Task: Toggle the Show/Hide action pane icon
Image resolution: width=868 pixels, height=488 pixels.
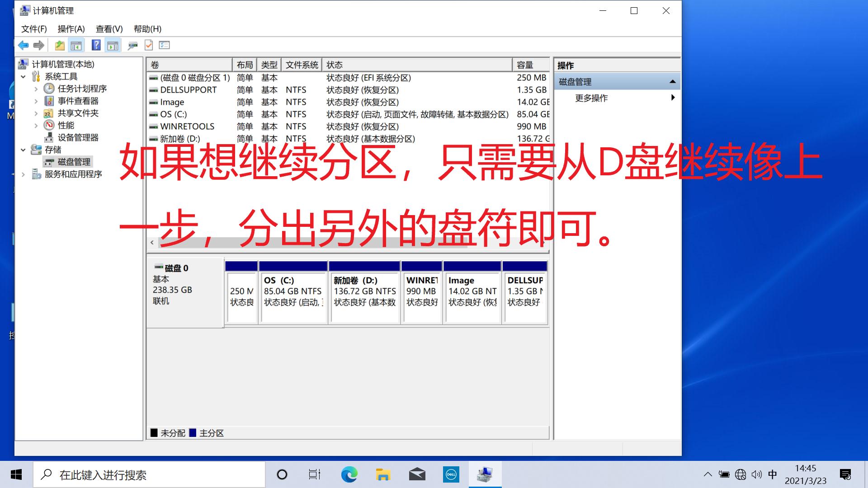Action: [x=112, y=45]
